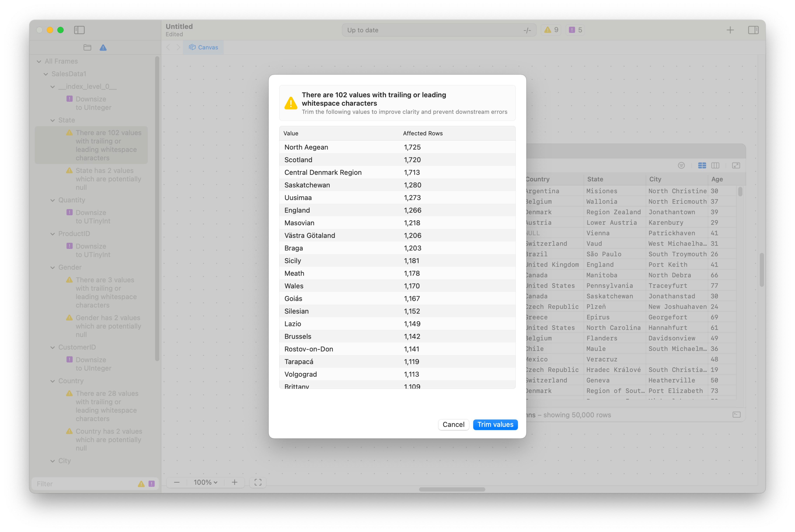Viewport: 795px width, 532px height.
Task: Collapse the City column node
Action: click(x=53, y=461)
